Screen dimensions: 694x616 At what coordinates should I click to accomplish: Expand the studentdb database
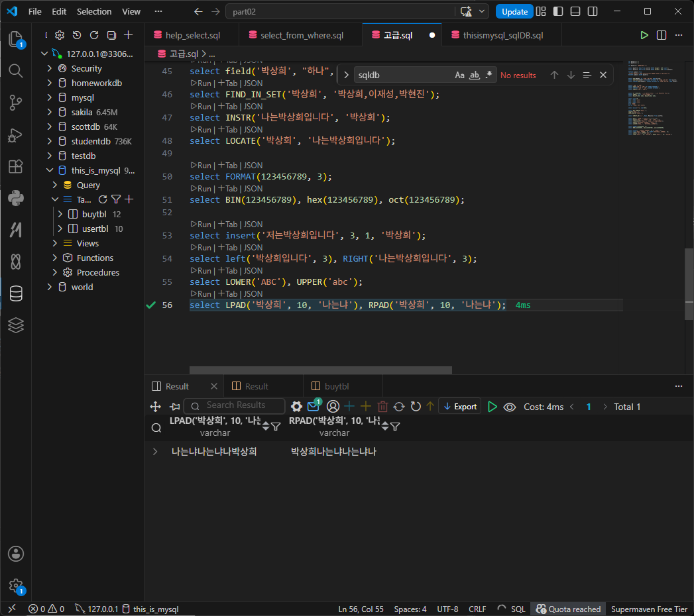coord(50,142)
